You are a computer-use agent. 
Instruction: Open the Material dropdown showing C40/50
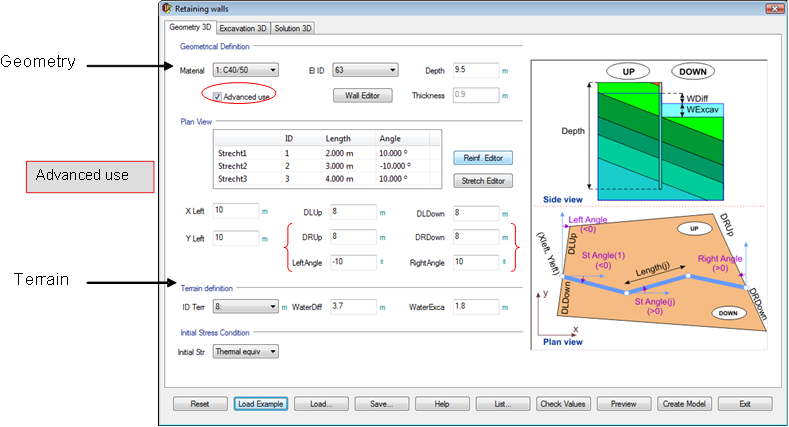click(x=246, y=70)
